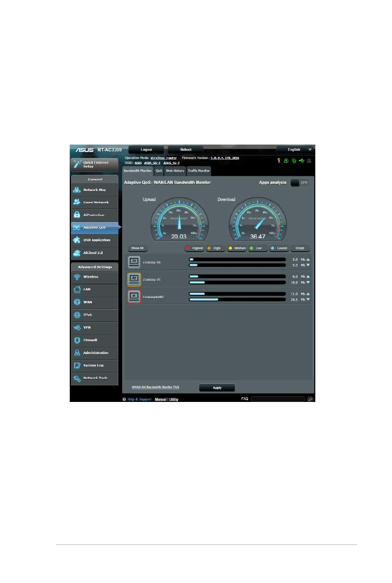The image size is (392, 583).
Task: Click the FAQ search magnifier icon
Action: (311, 399)
